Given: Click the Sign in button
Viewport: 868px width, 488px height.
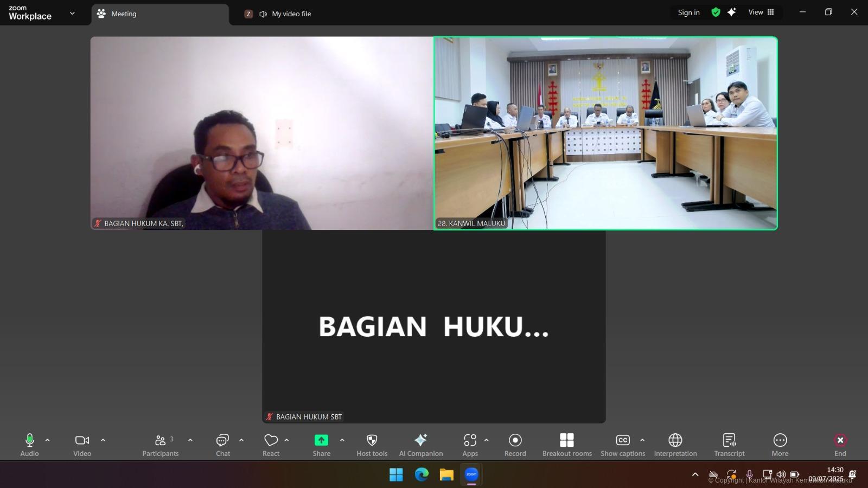Looking at the screenshot, I should coord(688,12).
